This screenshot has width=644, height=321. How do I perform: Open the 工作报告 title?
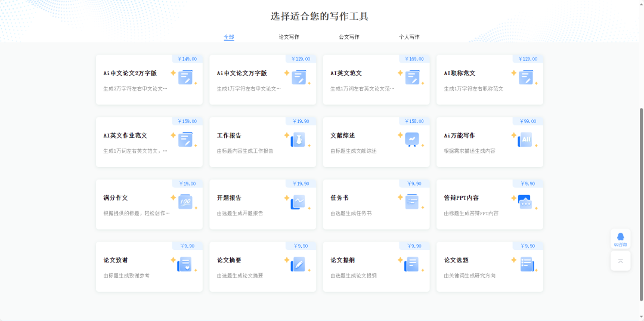coord(229,135)
